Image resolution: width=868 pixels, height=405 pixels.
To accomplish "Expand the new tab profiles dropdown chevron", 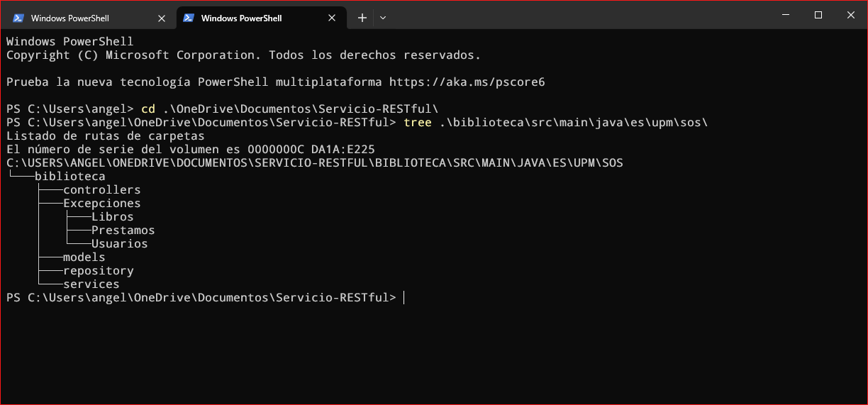I will pyautogui.click(x=383, y=18).
